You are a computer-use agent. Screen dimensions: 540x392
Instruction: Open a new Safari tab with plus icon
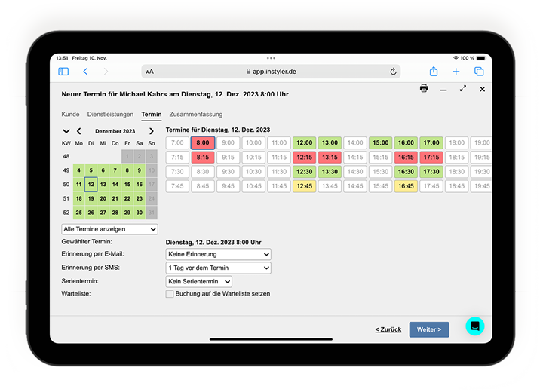click(x=456, y=72)
